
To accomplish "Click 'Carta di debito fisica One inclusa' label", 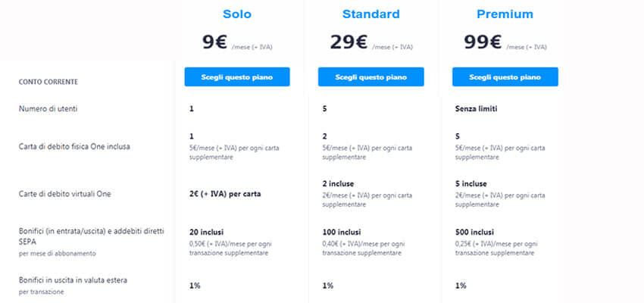I will (x=74, y=146).
